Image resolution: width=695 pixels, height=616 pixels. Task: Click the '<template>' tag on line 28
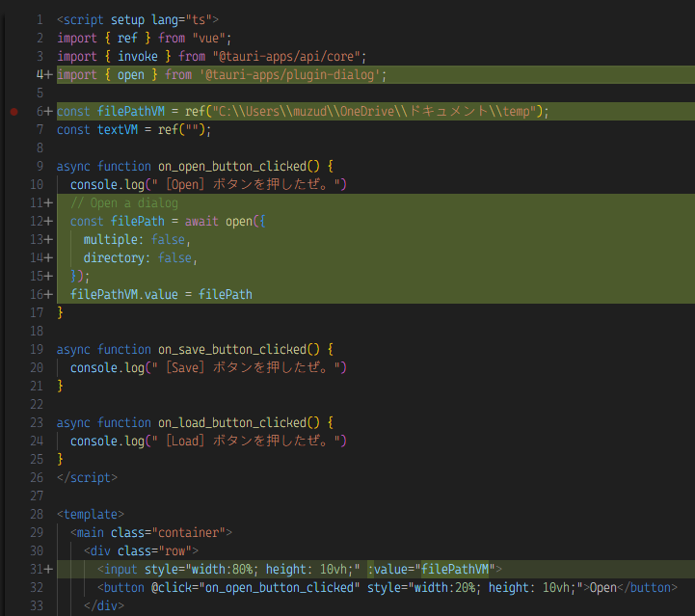coord(91,515)
